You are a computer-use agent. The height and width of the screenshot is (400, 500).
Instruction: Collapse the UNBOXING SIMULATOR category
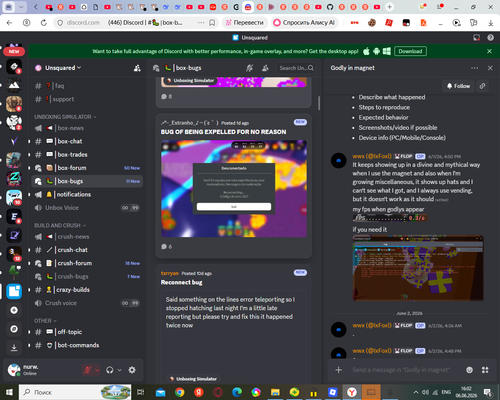tap(65, 117)
